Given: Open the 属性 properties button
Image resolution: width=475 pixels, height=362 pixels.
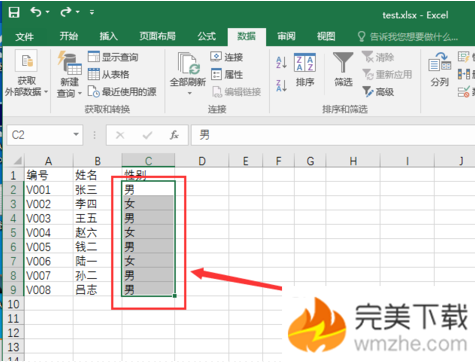Looking at the screenshot, I should coord(227,74).
